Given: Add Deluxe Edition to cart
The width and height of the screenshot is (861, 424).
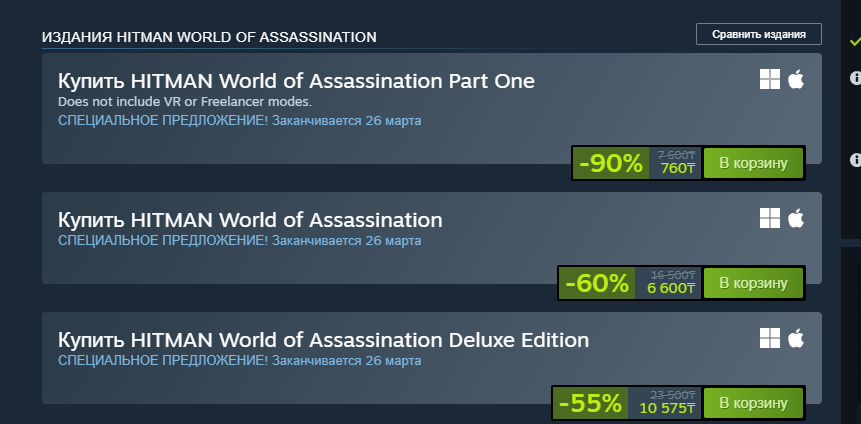Looking at the screenshot, I should (753, 403).
